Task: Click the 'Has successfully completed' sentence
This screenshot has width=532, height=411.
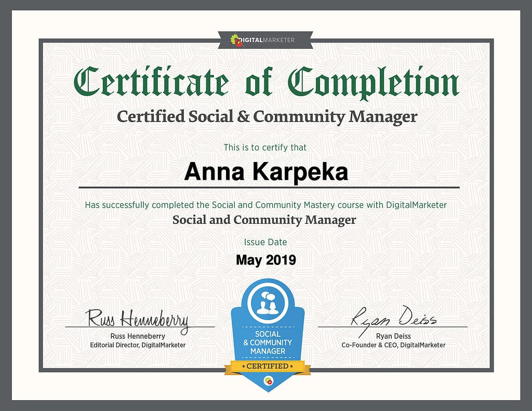Action: click(265, 205)
